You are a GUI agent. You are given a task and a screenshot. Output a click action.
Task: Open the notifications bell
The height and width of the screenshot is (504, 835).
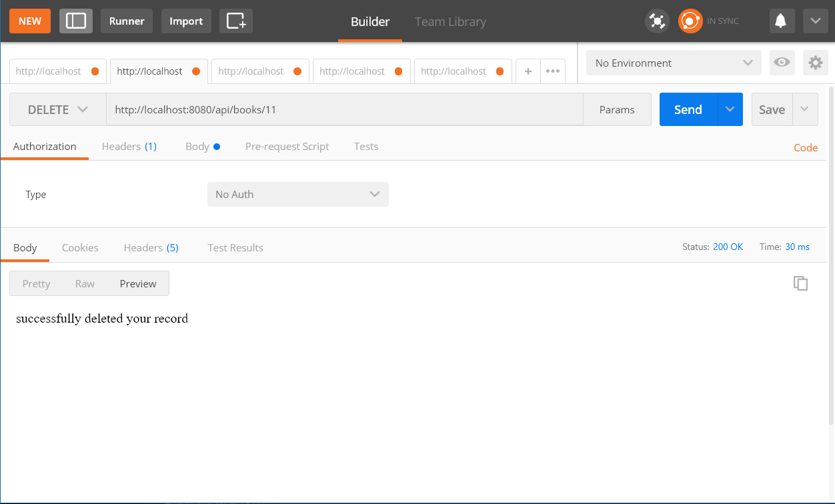tap(782, 21)
